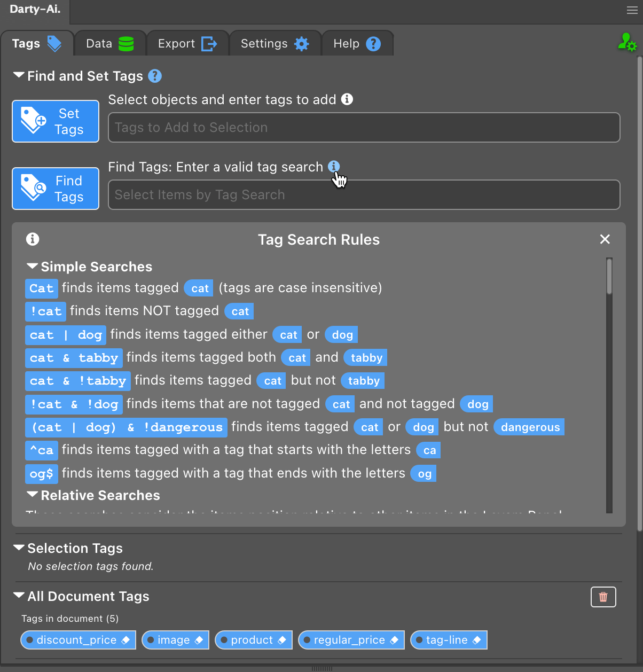This screenshot has height=672, width=643.
Task: Click help icon beside Find and Set Tags
Action: point(155,76)
